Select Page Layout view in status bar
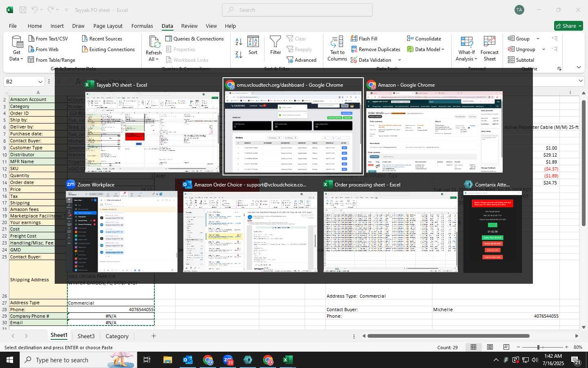Image resolution: width=588 pixels, height=368 pixels. click(490, 347)
